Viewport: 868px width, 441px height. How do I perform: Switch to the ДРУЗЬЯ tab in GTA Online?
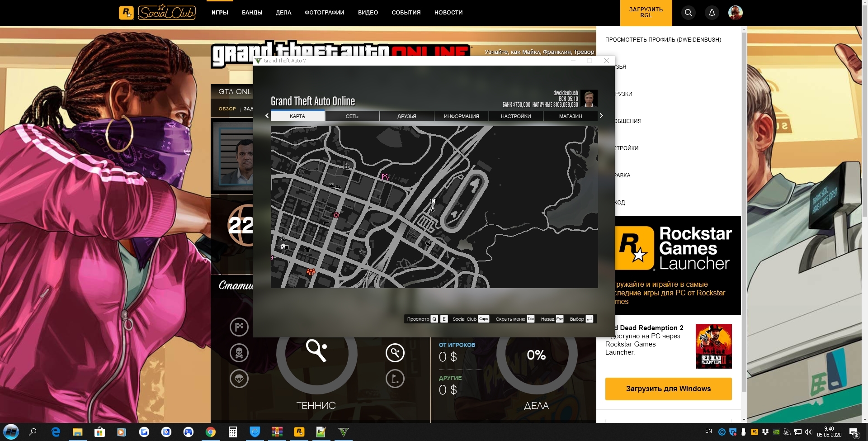[407, 116]
